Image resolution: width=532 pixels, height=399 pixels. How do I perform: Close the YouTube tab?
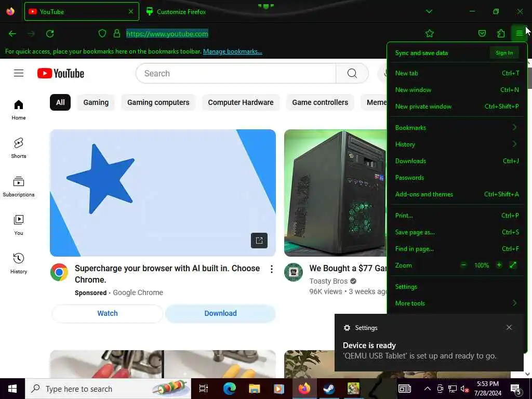click(131, 11)
